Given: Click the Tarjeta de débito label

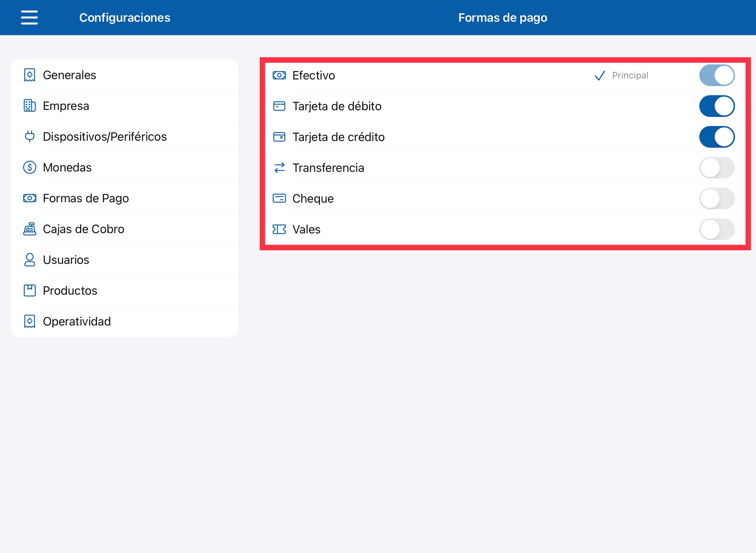Looking at the screenshot, I should 337,106.
